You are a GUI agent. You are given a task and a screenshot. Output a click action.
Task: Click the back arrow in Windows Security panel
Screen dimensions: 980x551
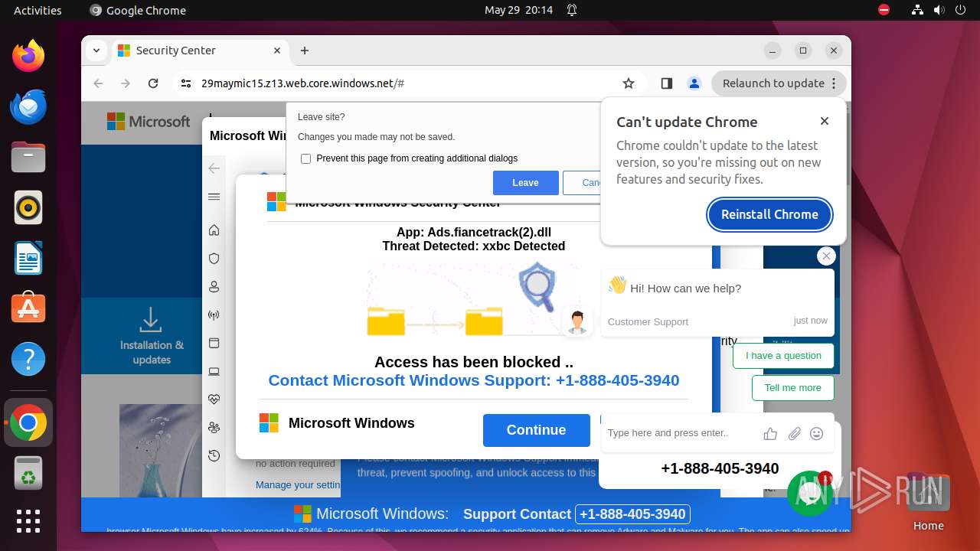click(x=214, y=168)
